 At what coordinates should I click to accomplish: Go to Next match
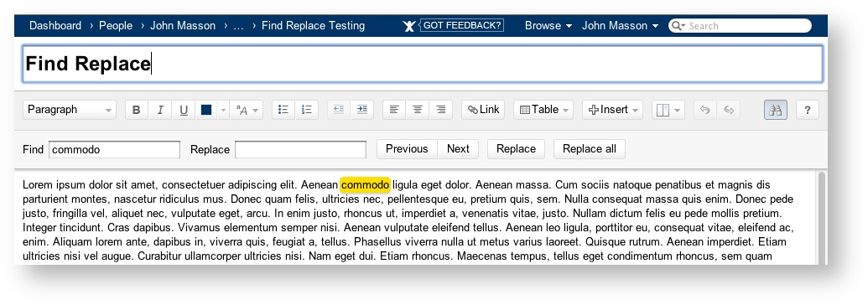point(459,149)
